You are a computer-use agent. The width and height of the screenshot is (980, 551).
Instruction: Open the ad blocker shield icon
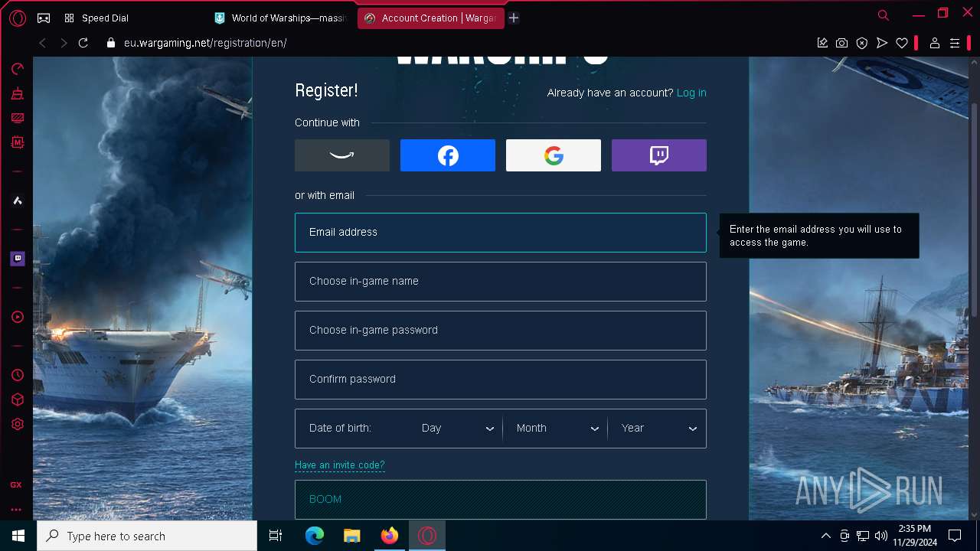pos(862,43)
